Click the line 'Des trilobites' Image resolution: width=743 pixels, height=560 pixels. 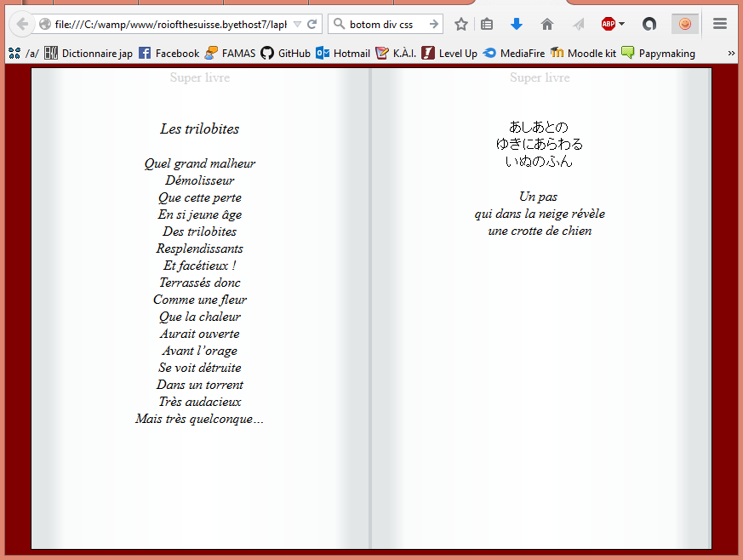click(x=199, y=231)
